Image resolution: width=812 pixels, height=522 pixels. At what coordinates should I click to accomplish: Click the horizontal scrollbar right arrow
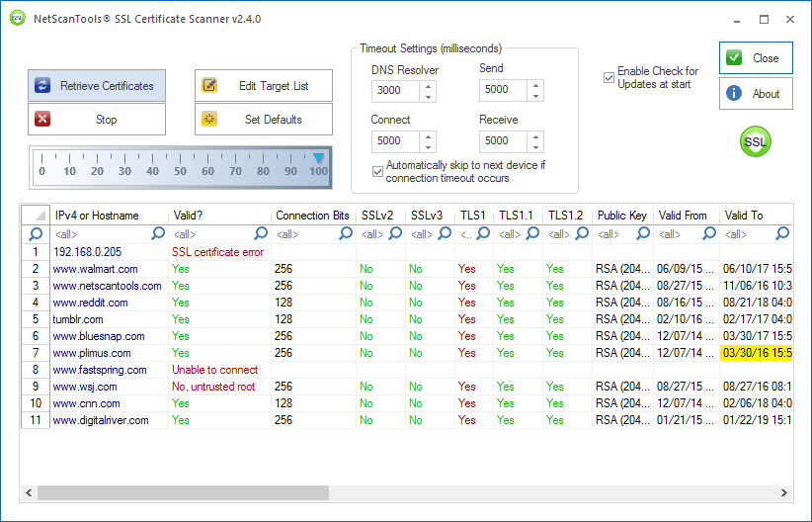click(784, 492)
